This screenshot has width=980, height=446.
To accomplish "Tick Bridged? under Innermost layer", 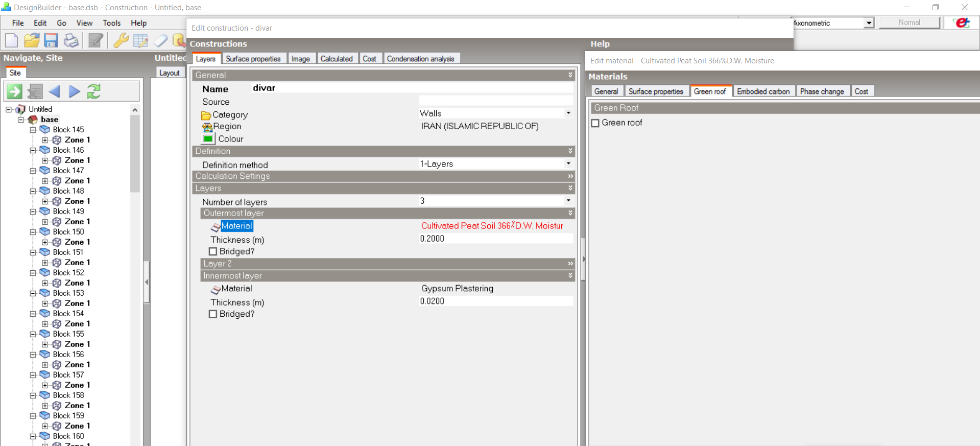I will (x=213, y=314).
